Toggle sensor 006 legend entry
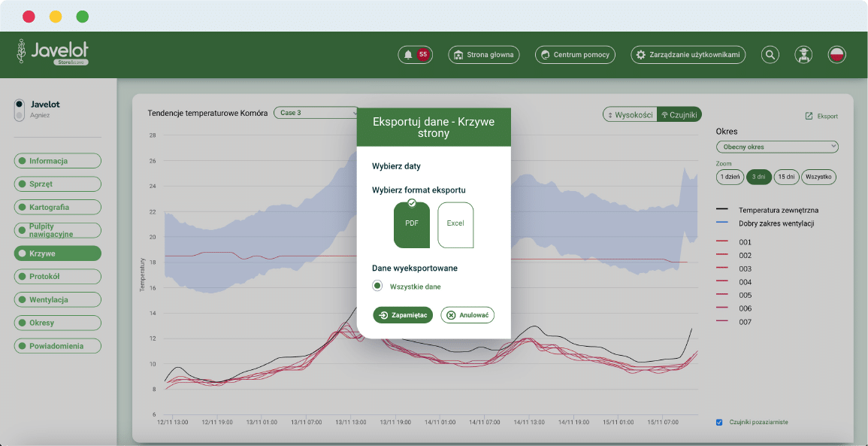 734,308
